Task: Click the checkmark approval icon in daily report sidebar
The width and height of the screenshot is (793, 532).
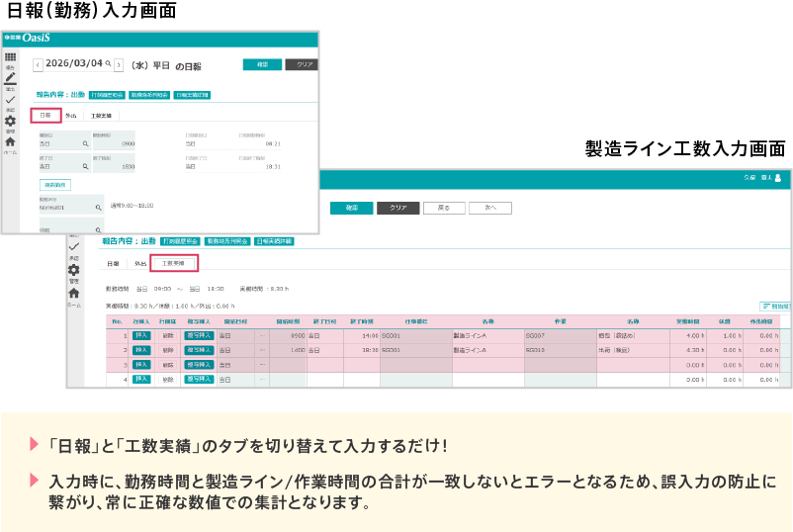Action: pos(10,100)
